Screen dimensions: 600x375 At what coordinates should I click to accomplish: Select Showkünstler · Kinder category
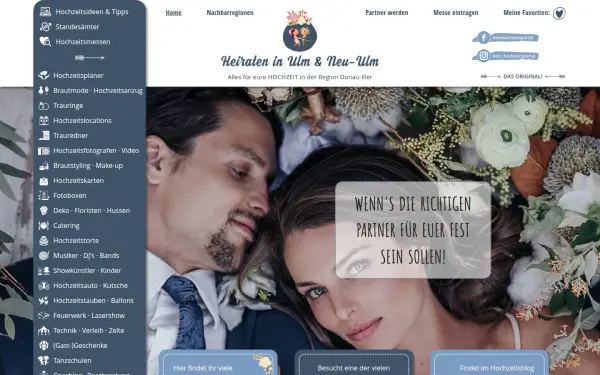click(x=87, y=271)
